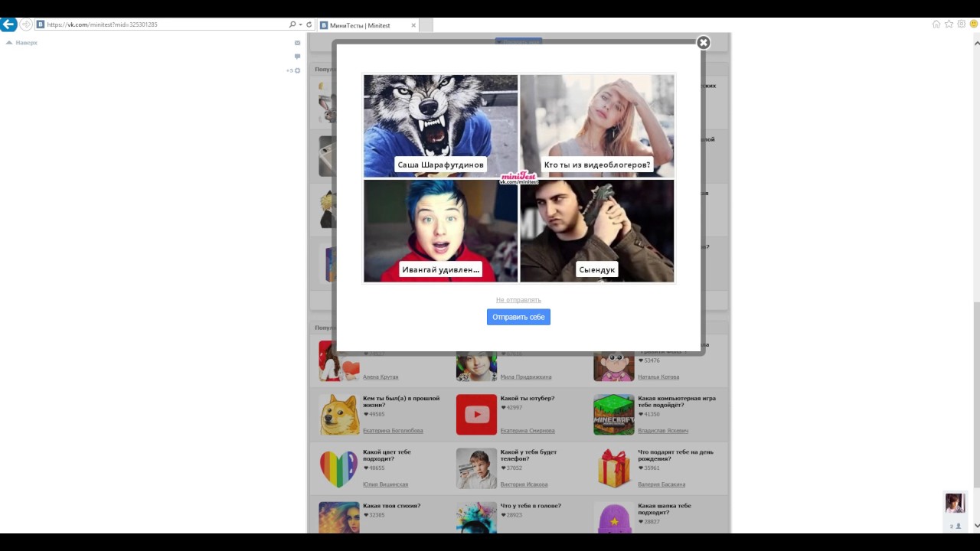The image size is (980, 551).
Task: Click the page scrollbar down arrow
Action: (976, 527)
